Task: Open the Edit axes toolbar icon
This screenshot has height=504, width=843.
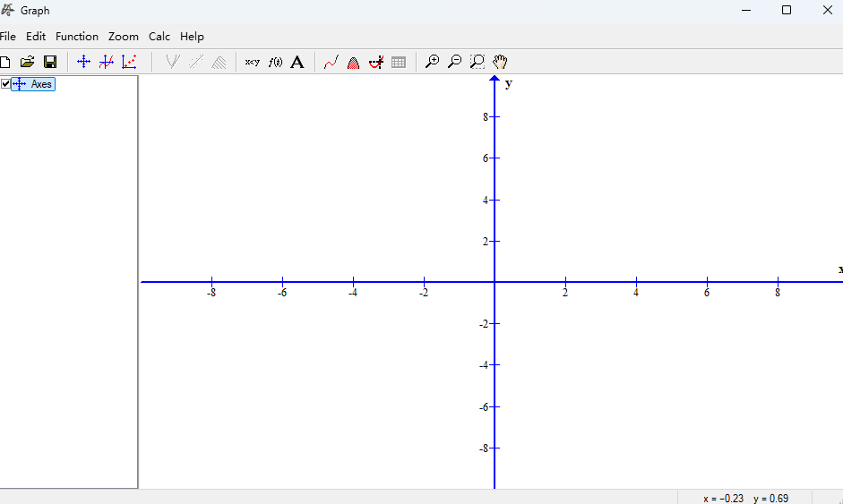Action: tap(83, 62)
